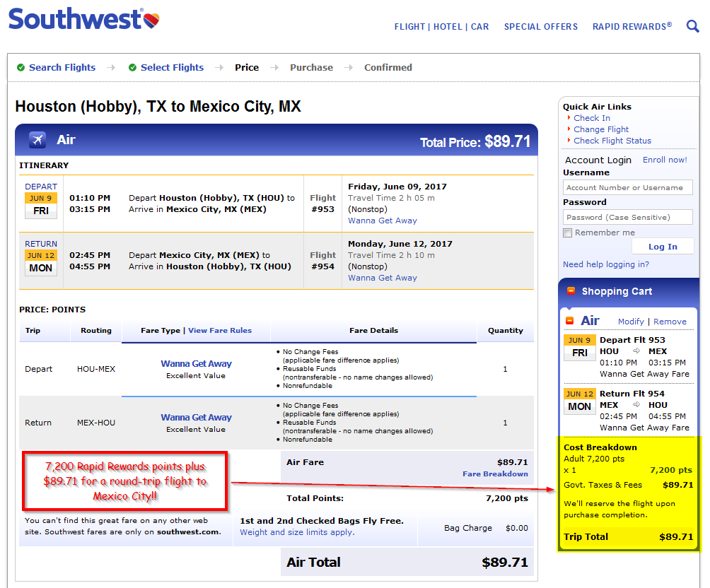Click Wanna Get Away link for Monday flight

[x=382, y=278]
